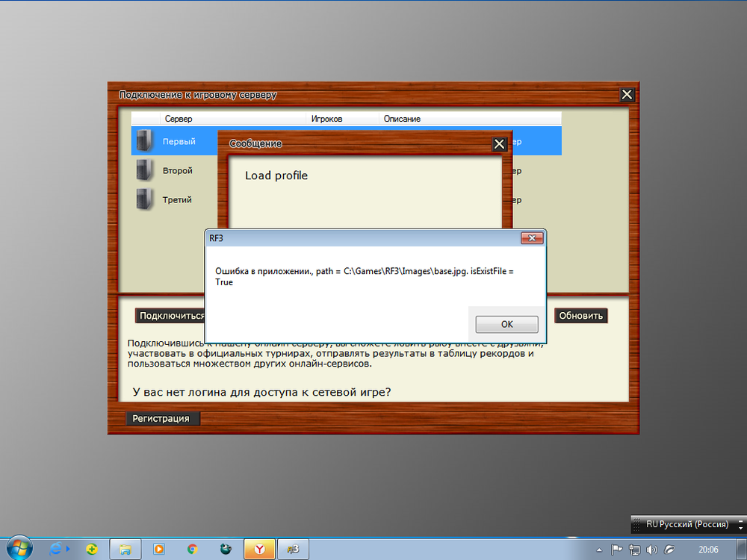This screenshot has width=747, height=560.
Task: Launch Internet Explorer from the taskbar
Action: click(x=57, y=549)
